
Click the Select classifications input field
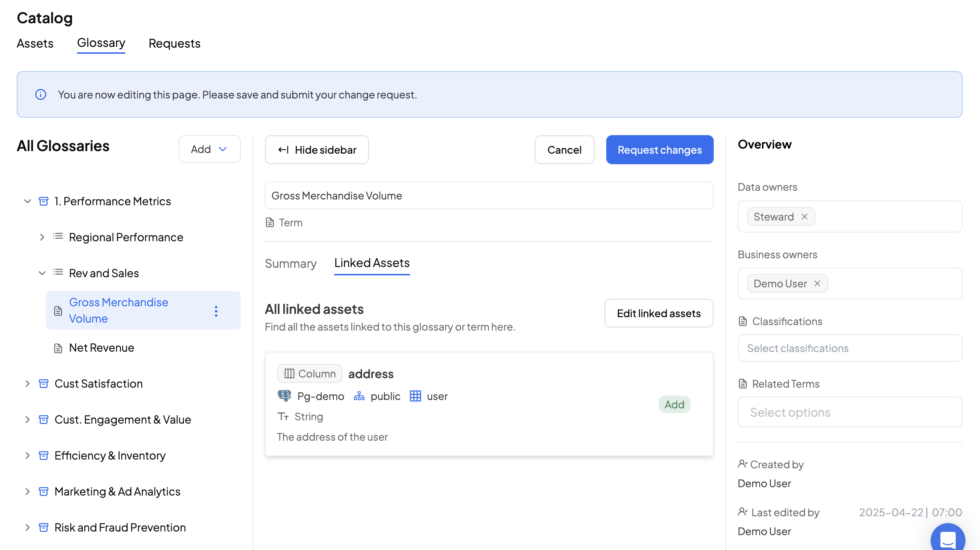tap(850, 348)
